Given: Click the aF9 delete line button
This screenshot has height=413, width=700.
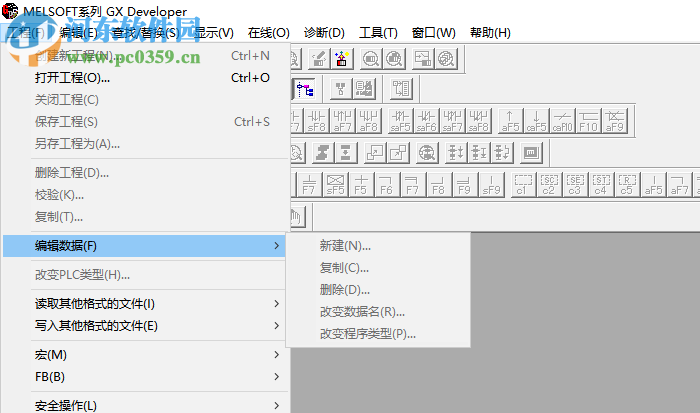Looking at the screenshot, I should point(615,121).
